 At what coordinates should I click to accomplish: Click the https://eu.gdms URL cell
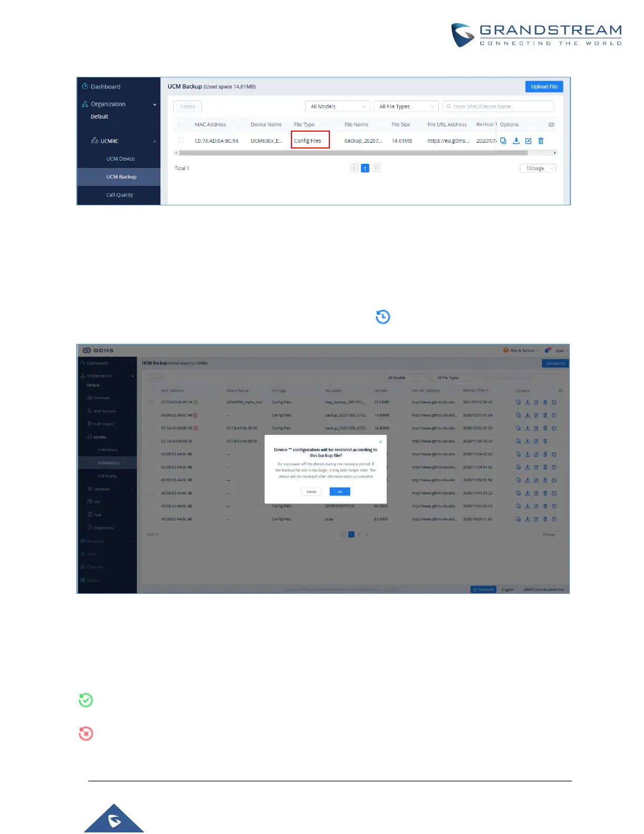(448, 141)
